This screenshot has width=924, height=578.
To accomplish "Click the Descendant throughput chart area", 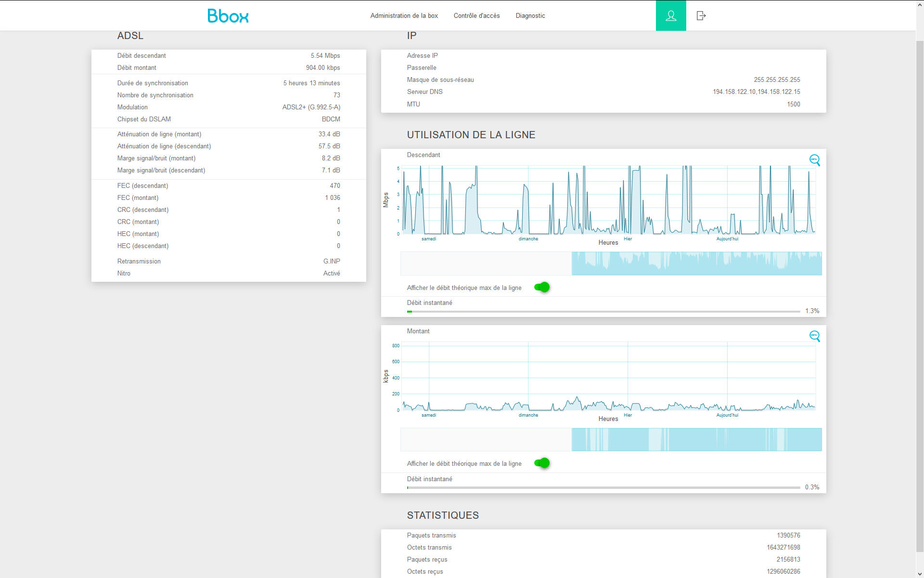I will pyautogui.click(x=608, y=200).
